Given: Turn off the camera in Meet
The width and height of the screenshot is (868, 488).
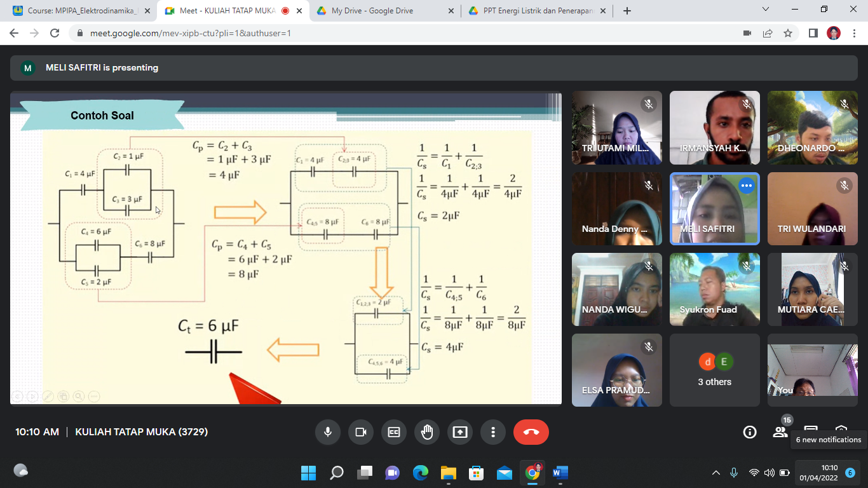Looking at the screenshot, I should click(361, 432).
